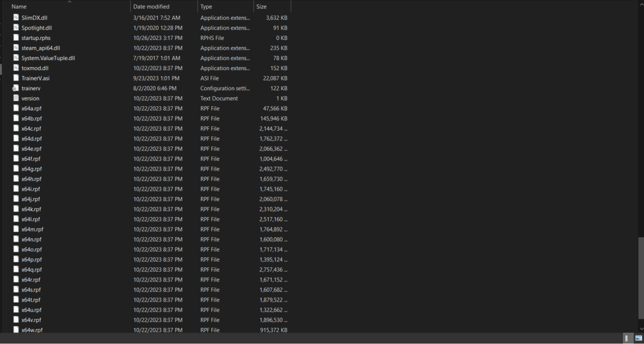Select the Spotlight.dll file
Screen dimensions: 644x344
(37, 28)
